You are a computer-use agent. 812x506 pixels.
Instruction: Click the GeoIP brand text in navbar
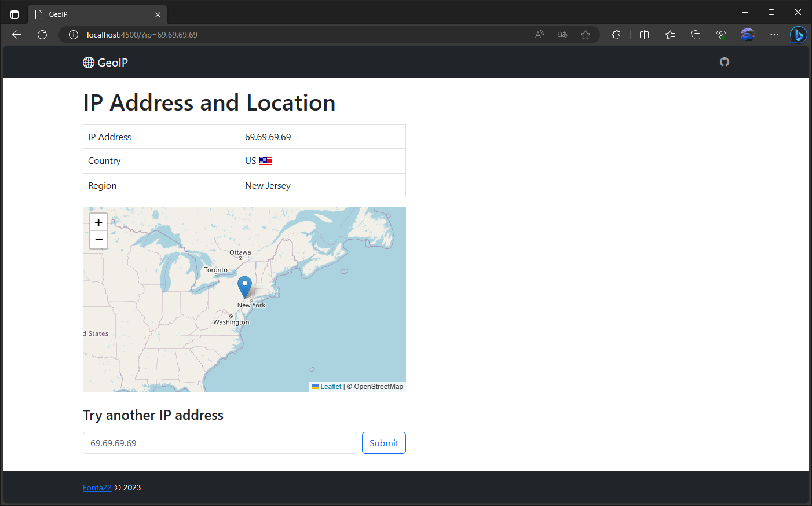[x=113, y=63]
